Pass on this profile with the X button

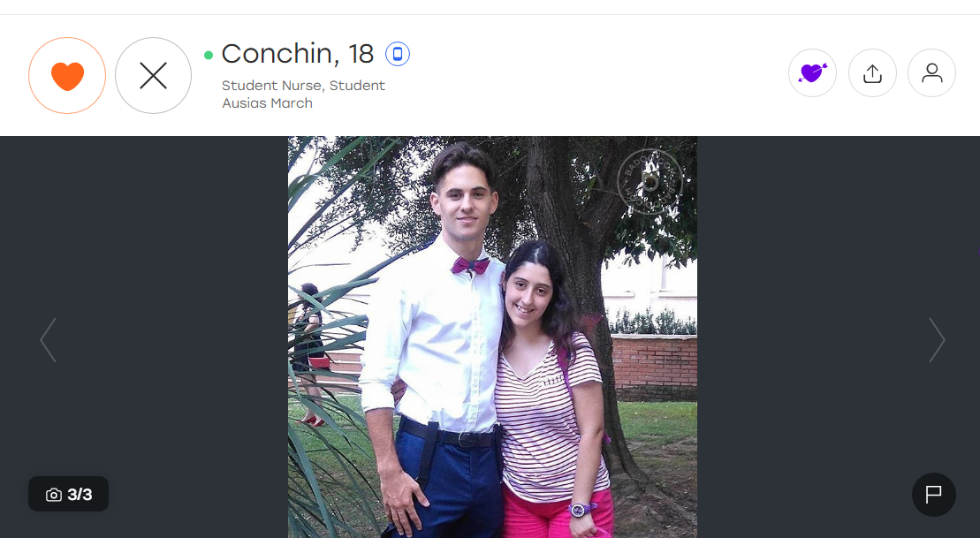tap(153, 76)
